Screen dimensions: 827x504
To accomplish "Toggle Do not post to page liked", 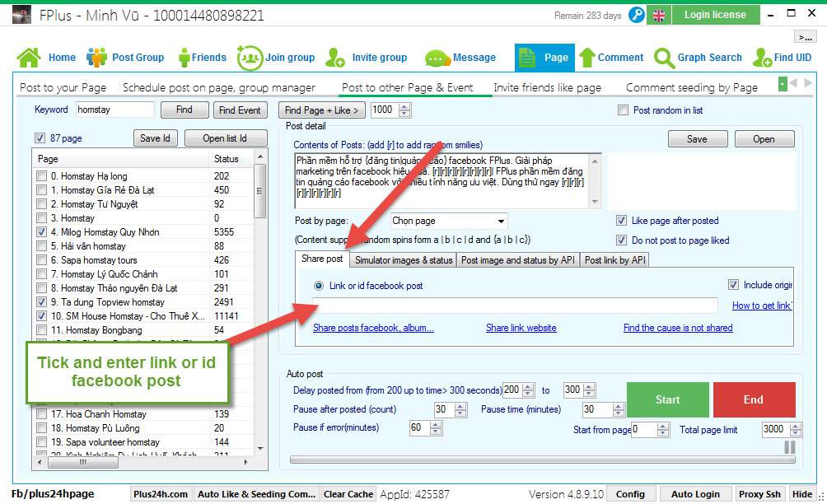I will pyautogui.click(x=621, y=240).
